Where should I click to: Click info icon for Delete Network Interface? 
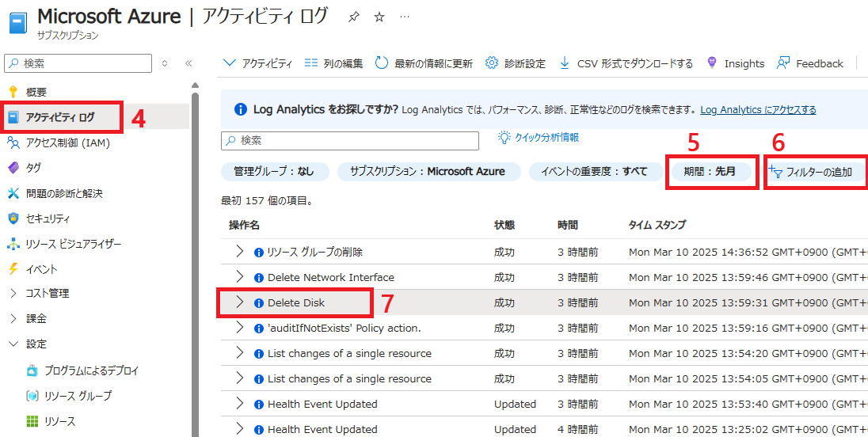[x=258, y=278]
